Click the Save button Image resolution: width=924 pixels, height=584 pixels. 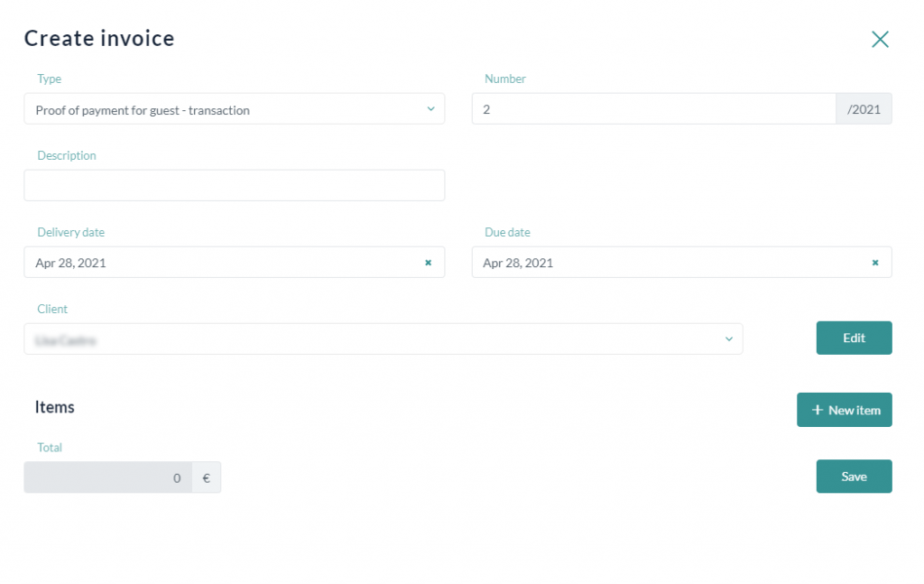tap(854, 476)
